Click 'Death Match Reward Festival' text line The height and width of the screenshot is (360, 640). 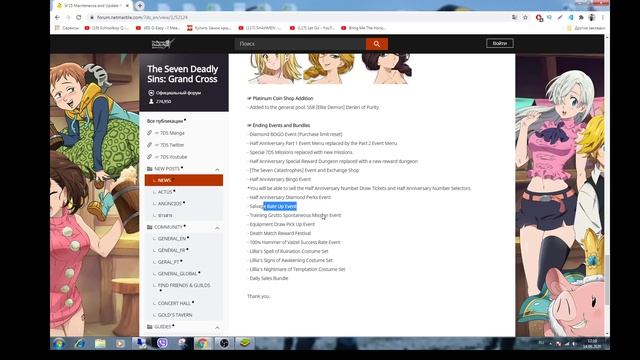280,233
